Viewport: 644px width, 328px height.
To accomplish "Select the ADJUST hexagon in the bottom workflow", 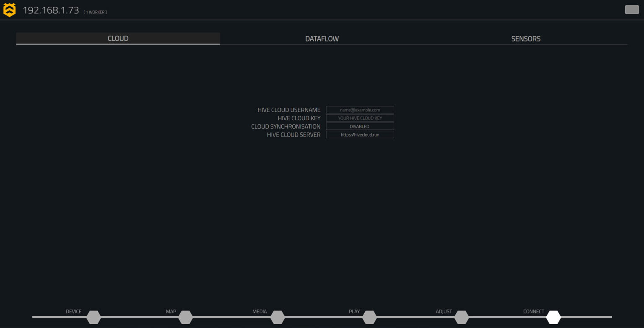I will point(462,317).
